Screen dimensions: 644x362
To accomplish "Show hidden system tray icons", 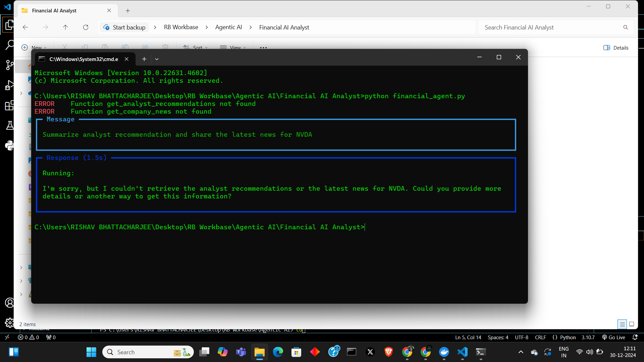I will coord(521,352).
